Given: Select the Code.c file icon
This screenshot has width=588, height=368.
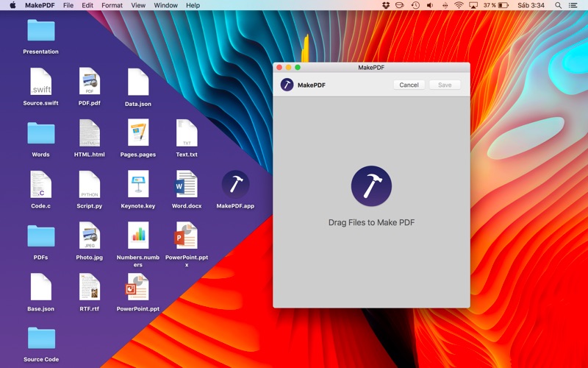Looking at the screenshot, I should pos(41,185).
